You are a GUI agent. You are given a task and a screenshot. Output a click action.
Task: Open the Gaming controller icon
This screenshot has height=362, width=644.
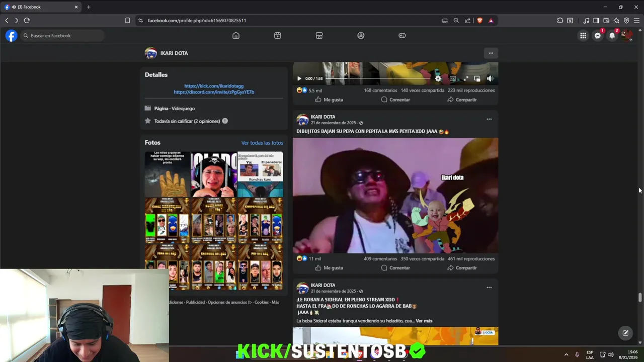pos(402,36)
